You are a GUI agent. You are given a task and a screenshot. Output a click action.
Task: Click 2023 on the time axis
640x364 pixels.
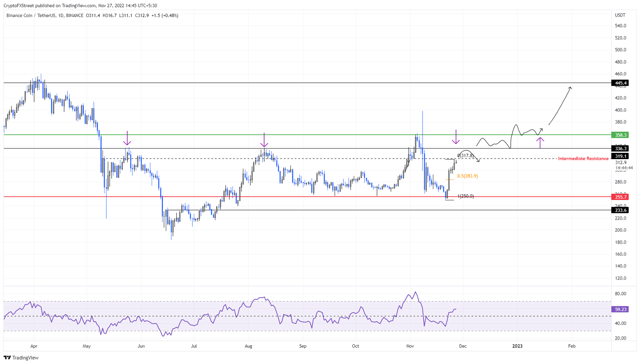click(x=518, y=346)
